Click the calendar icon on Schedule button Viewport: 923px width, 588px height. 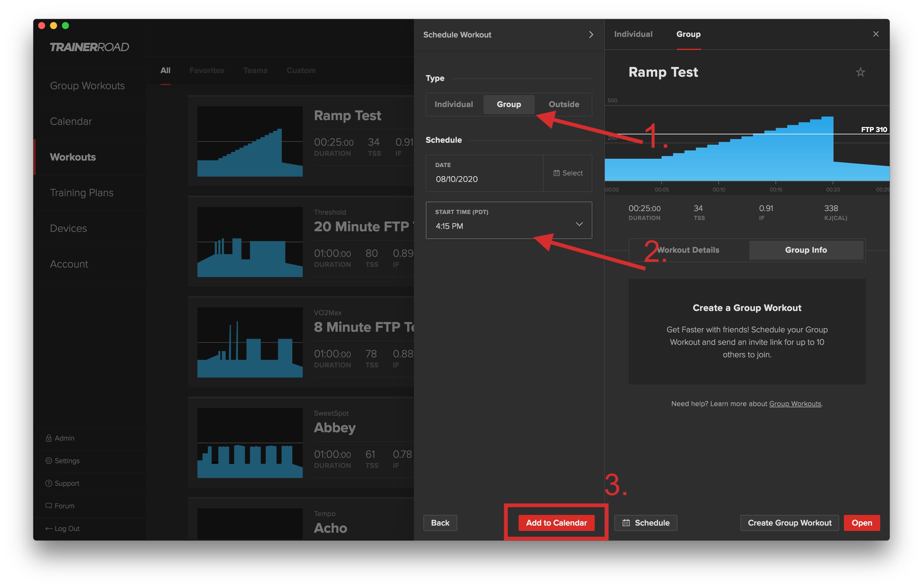[626, 523]
